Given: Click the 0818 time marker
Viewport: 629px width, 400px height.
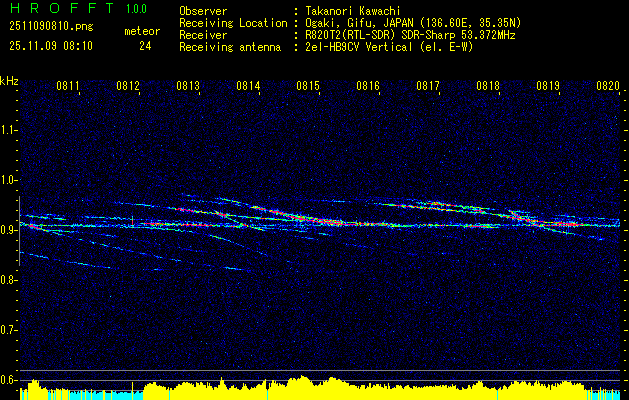Looking at the screenshot, I should (x=488, y=86).
